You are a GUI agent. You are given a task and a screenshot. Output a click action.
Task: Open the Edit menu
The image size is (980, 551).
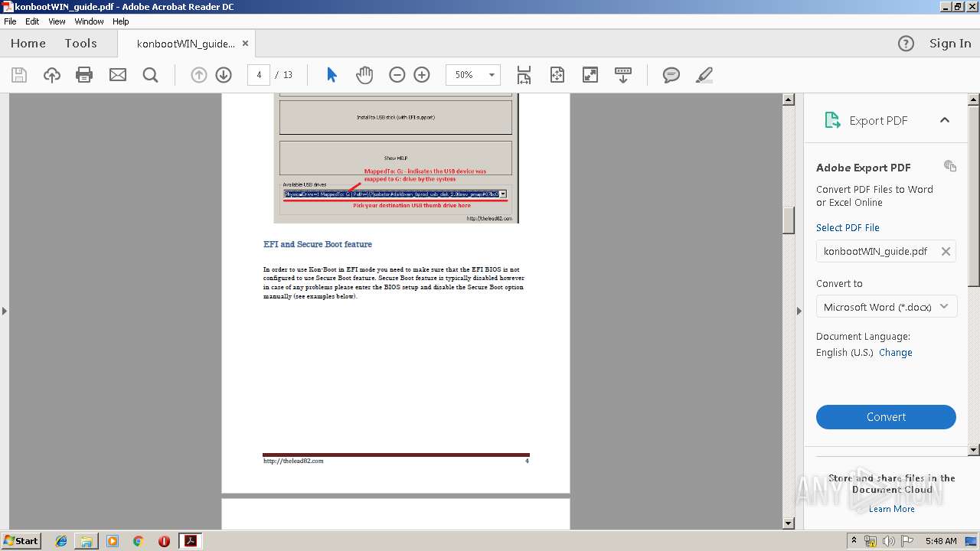point(32,21)
